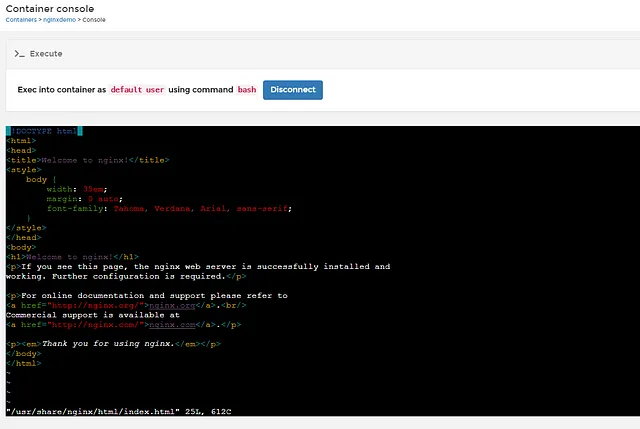Click the Execute terminal prompt icon
The height and width of the screenshot is (429, 640).
19,54
